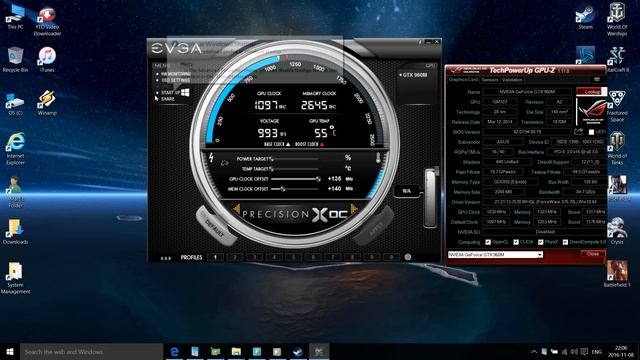This screenshot has width=640, height=360.
Task: Launch Battlefield 1 desktop shortcut
Action: click(617, 273)
